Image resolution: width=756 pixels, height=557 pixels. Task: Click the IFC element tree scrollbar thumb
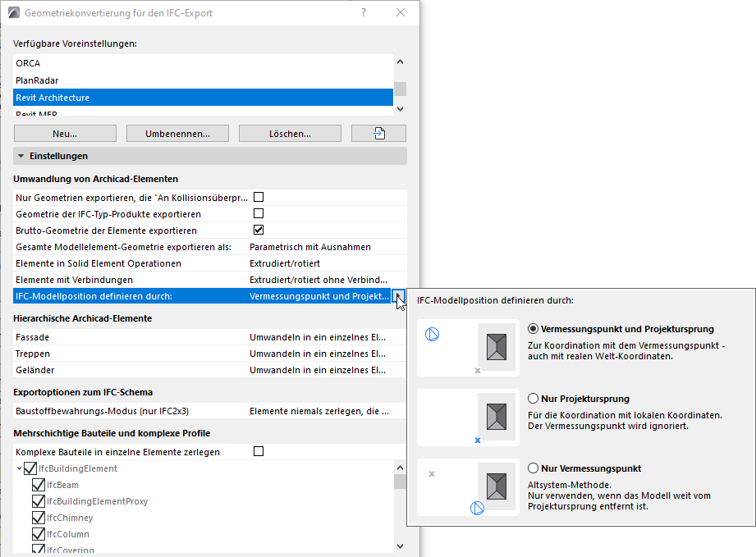[x=400, y=482]
